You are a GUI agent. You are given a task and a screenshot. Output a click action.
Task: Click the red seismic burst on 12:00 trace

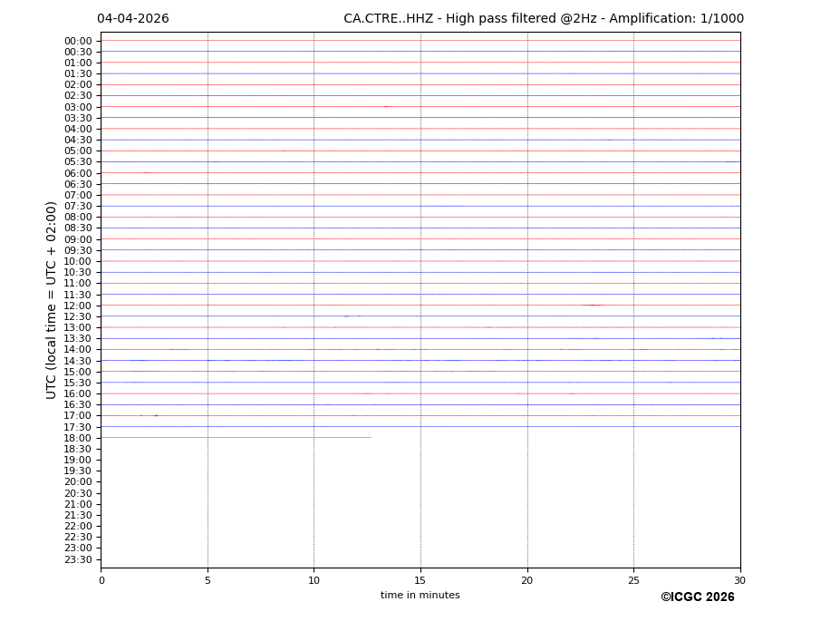click(593, 306)
